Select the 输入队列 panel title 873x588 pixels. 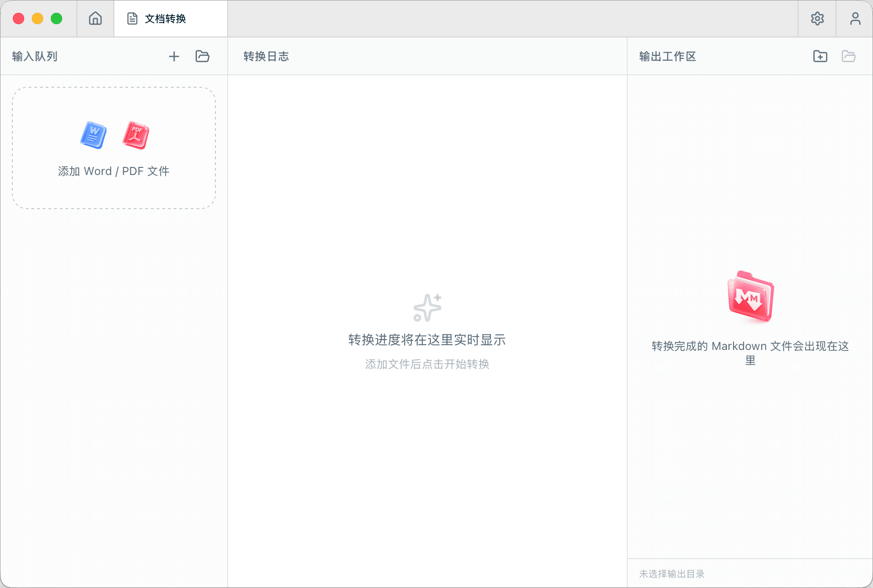click(35, 56)
